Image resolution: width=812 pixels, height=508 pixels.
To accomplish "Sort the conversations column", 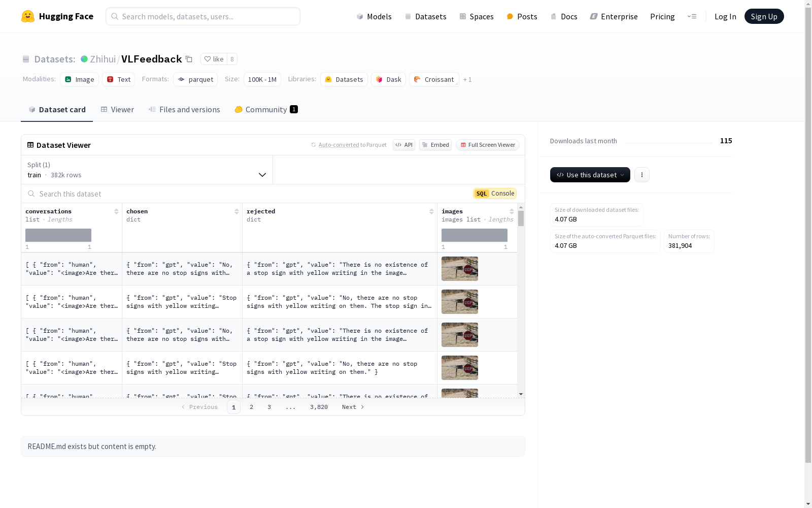I will tap(116, 211).
